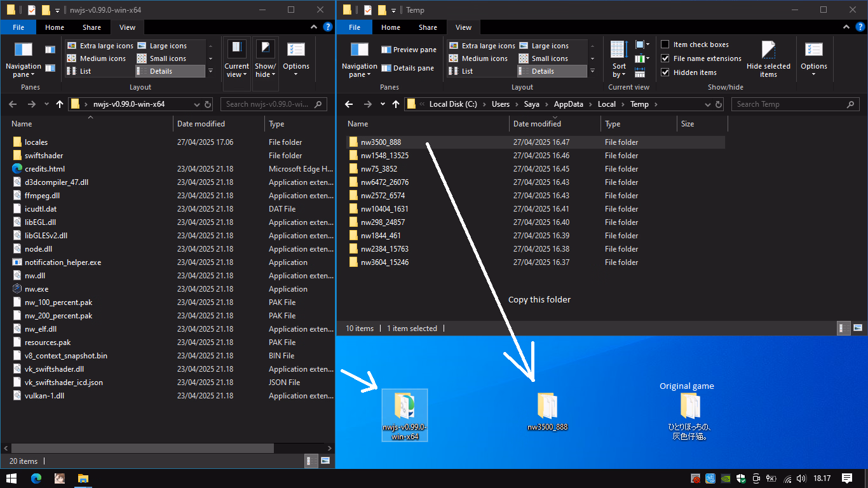Open Options dropdown in the Temp window
Viewport: 868px width, 488px height.
point(813,60)
